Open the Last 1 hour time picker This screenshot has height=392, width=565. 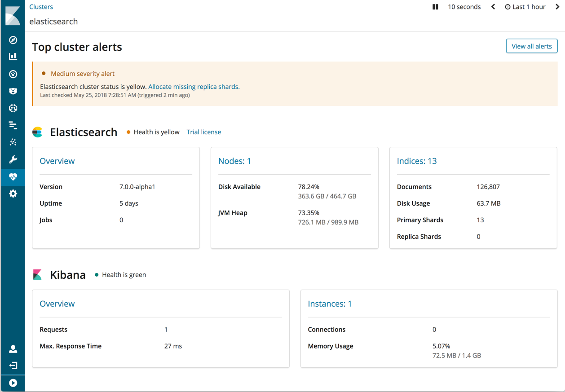click(x=525, y=7)
